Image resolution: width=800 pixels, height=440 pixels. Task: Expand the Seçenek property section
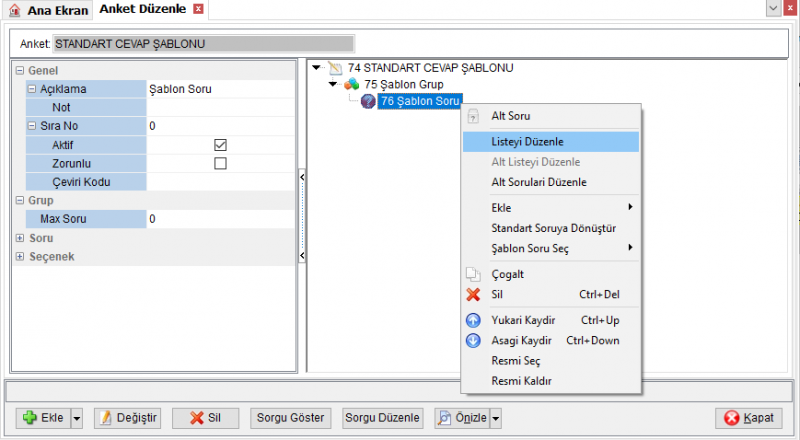pos(19,256)
